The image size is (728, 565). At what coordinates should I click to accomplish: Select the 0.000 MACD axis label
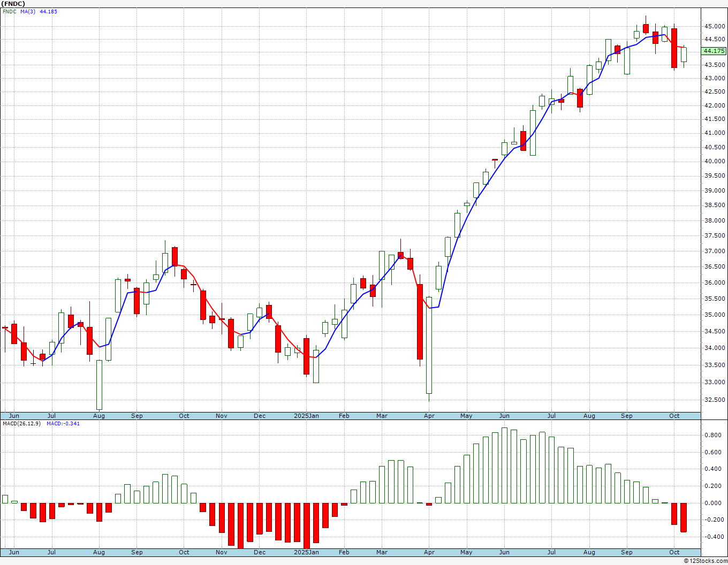(712, 503)
